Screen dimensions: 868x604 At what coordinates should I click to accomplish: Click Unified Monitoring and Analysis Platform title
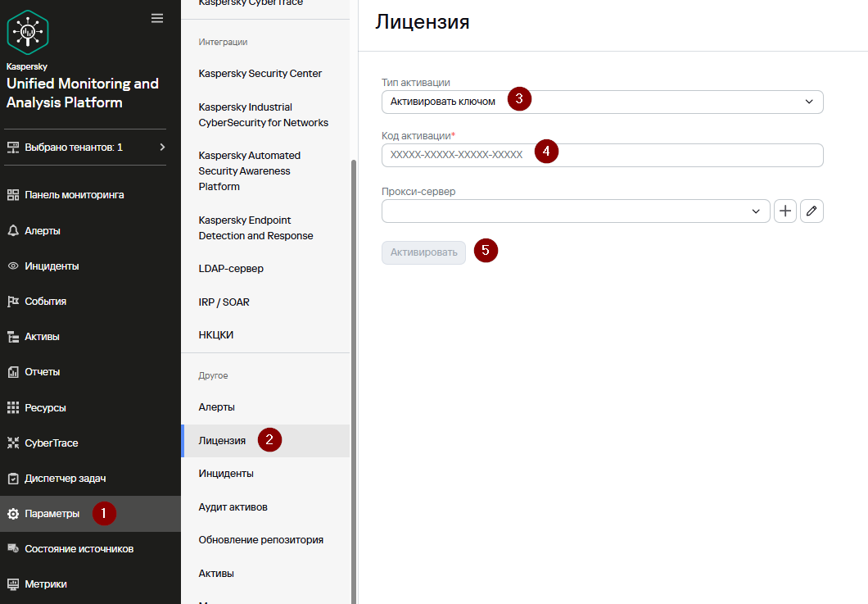click(x=83, y=93)
